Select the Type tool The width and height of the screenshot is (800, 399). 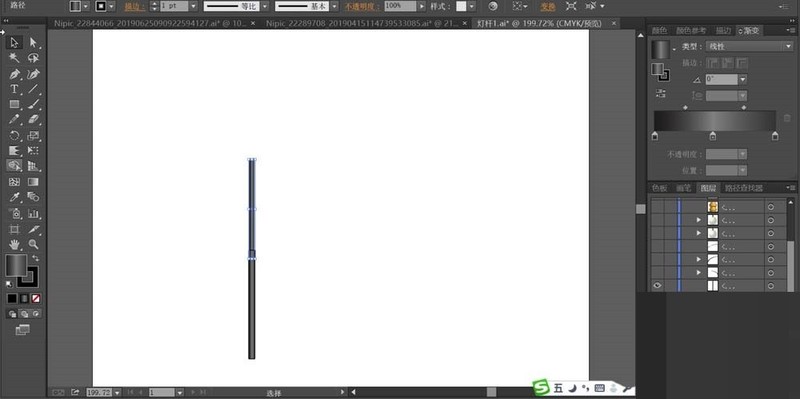tap(14, 89)
